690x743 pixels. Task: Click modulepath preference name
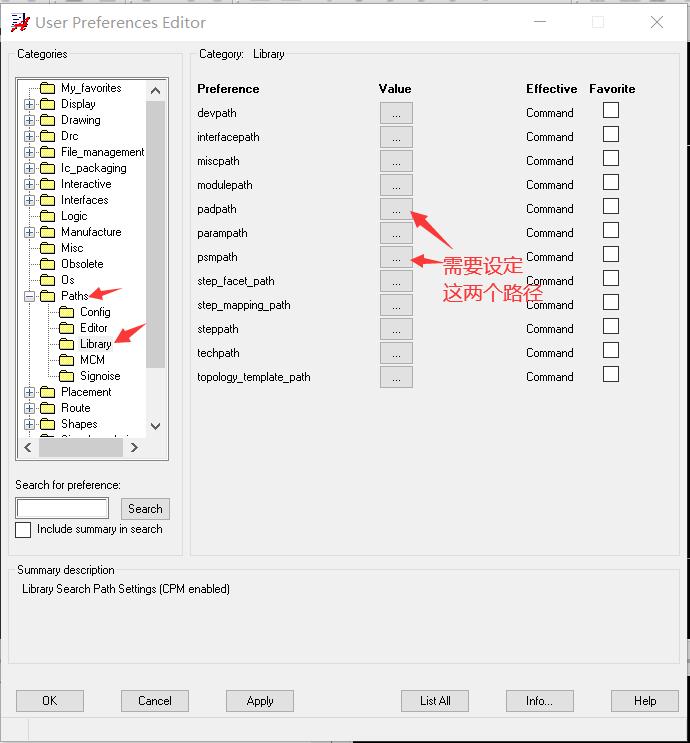[x=225, y=185]
